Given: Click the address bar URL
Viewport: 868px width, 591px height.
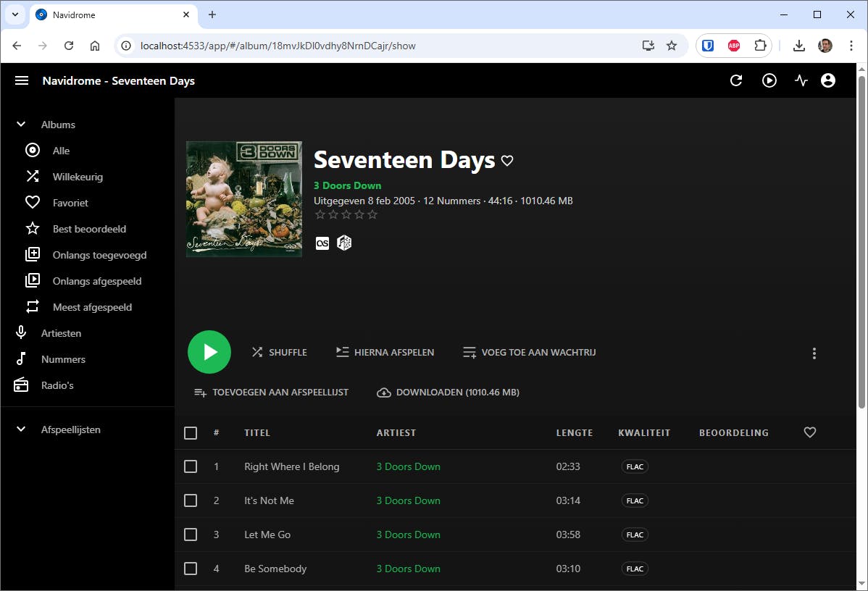Looking at the screenshot, I should click(x=278, y=46).
